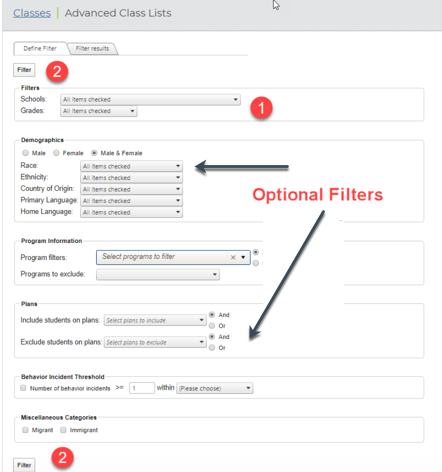442x472 pixels.
Task: Open the Programs to exclude dropdown
Action: pos(158,275)
